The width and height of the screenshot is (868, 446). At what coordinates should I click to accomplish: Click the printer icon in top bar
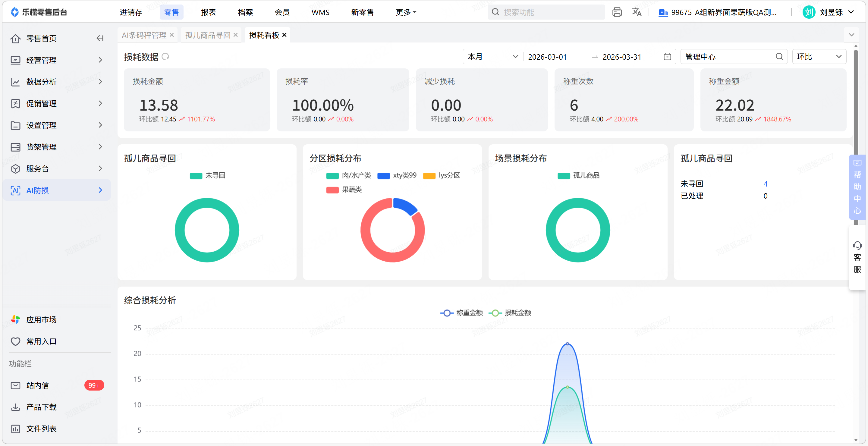click(x=617, y=12)
